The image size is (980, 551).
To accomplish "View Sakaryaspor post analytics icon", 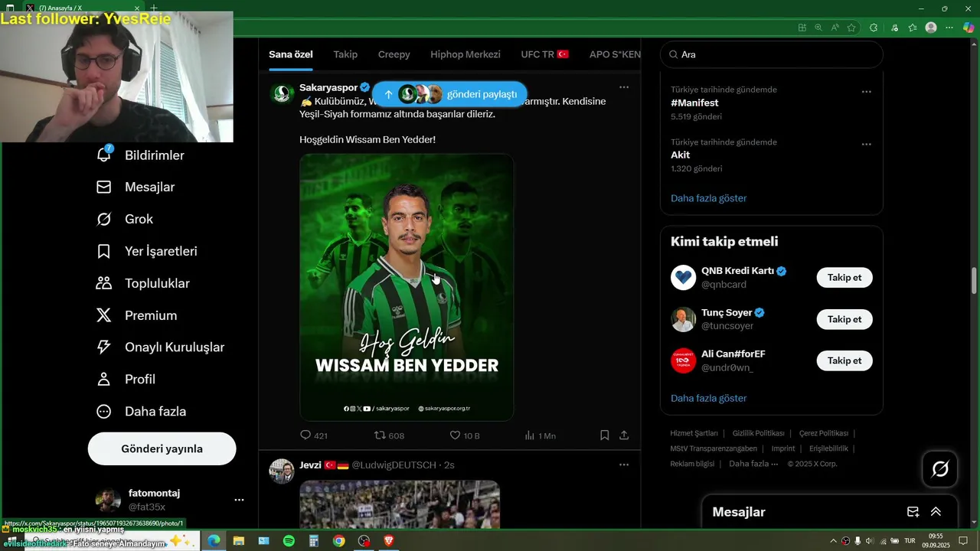I will coord(529,435).
